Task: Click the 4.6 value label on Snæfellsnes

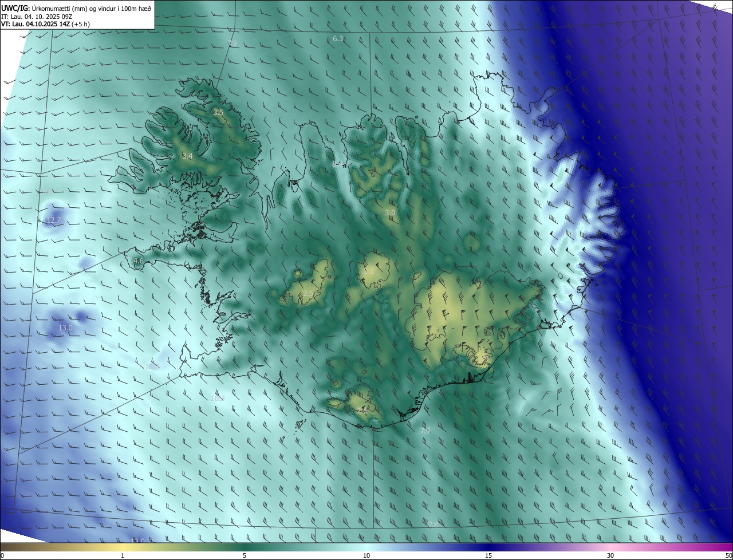Action: (x=138, y=261)
